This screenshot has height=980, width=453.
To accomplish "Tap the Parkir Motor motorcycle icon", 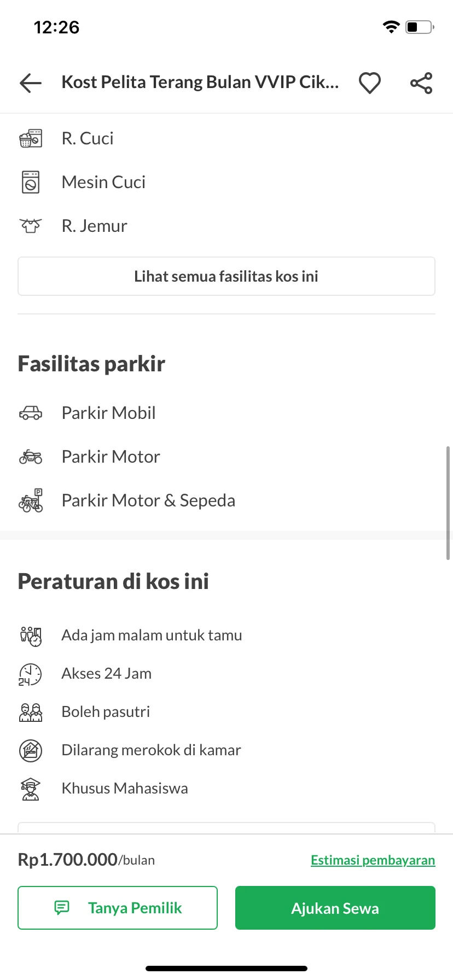I will pos(31,457).
